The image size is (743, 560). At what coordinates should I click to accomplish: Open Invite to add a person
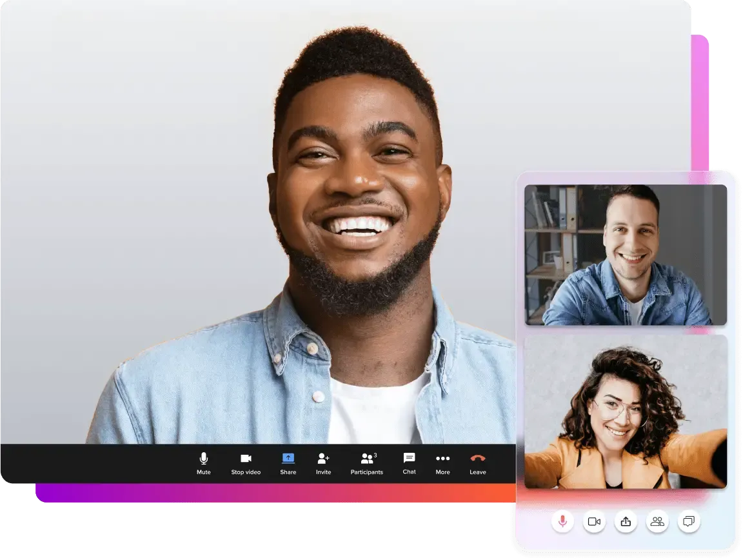click(323, 459)
